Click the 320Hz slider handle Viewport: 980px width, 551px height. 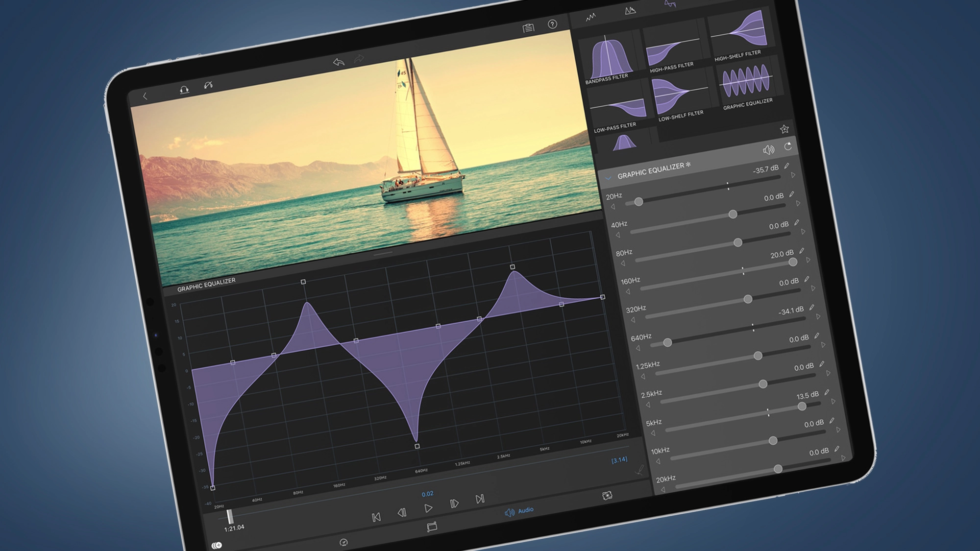[x=748, y=299]
